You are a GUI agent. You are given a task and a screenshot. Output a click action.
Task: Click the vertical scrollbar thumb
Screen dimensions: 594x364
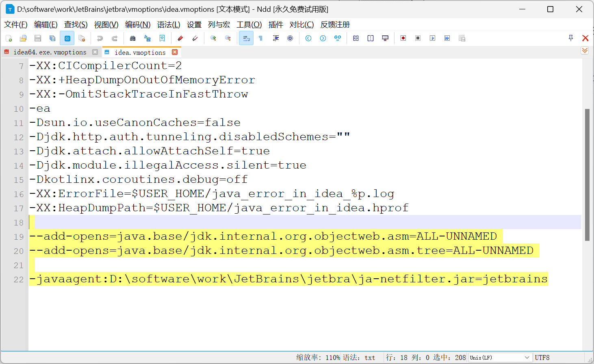(x=587, y=175)
